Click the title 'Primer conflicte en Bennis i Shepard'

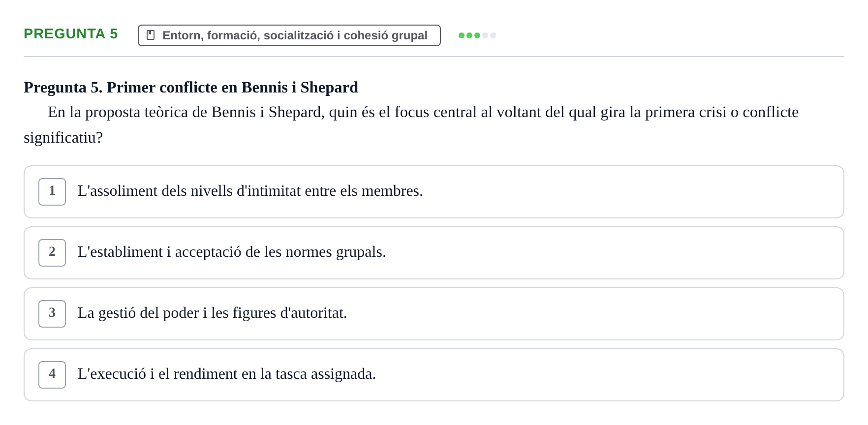click(232, 88)
